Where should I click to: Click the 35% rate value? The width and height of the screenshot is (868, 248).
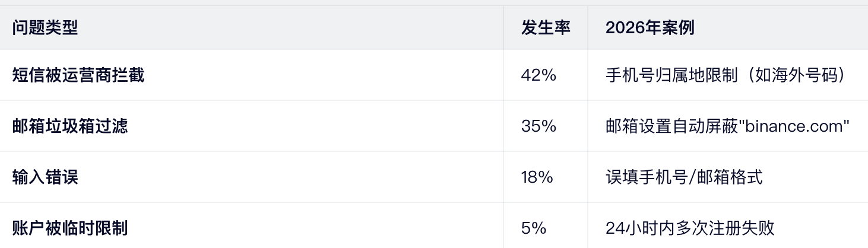pos(538,126)
